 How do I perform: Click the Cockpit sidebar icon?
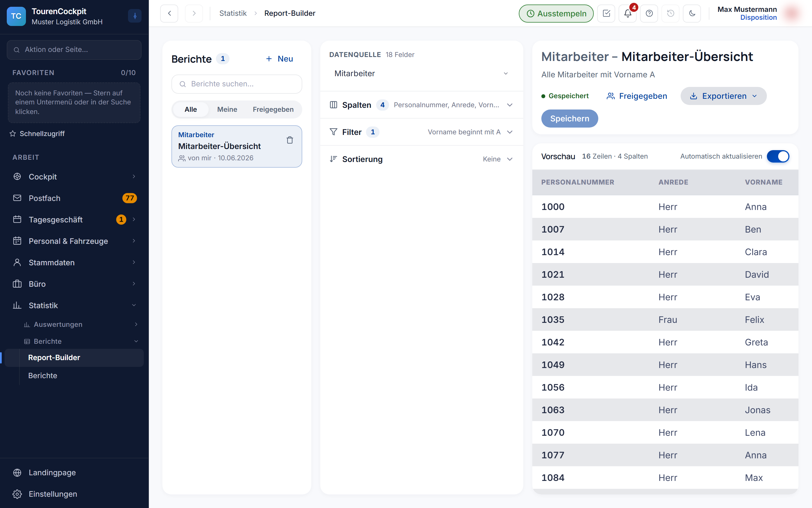[x=17, y=176]
